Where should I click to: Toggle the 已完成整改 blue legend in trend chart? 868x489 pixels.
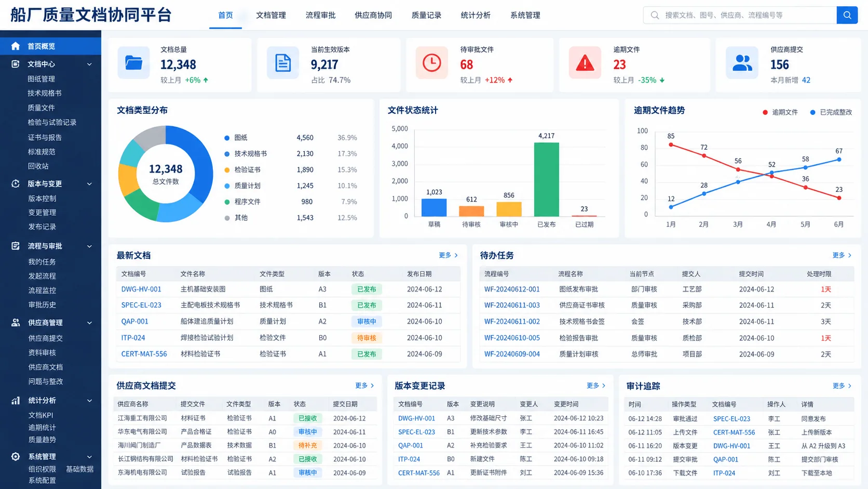point(831,112)
